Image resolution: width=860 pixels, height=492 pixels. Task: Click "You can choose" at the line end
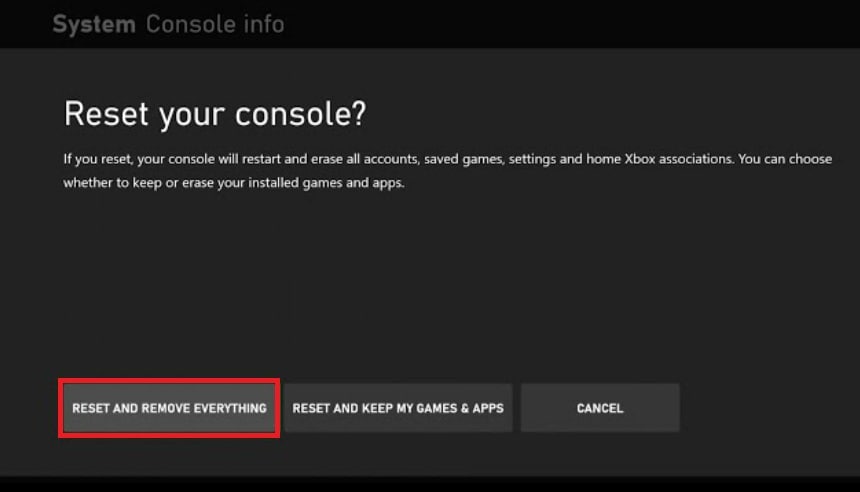[x=785, y=159]
